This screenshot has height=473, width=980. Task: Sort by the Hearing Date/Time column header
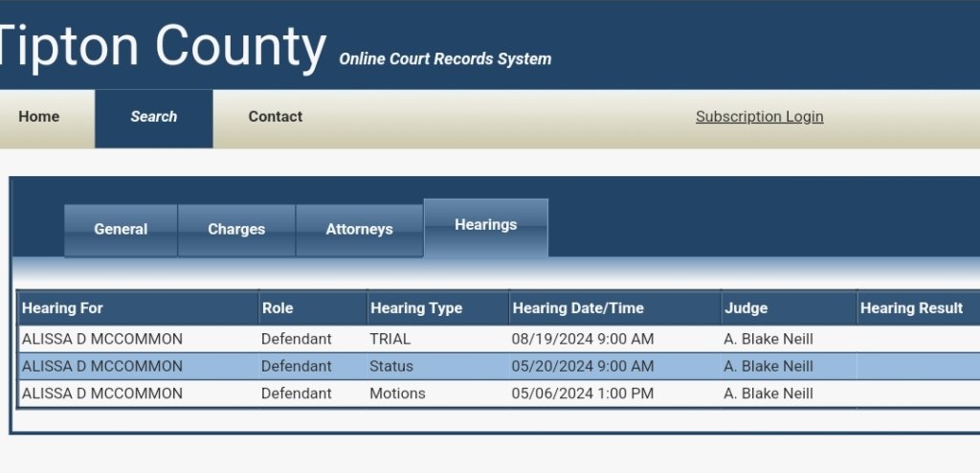578,308
